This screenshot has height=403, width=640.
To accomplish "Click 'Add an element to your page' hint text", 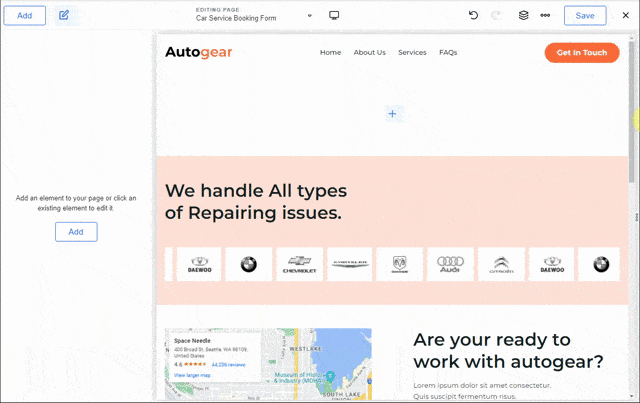I will (76, 203).
